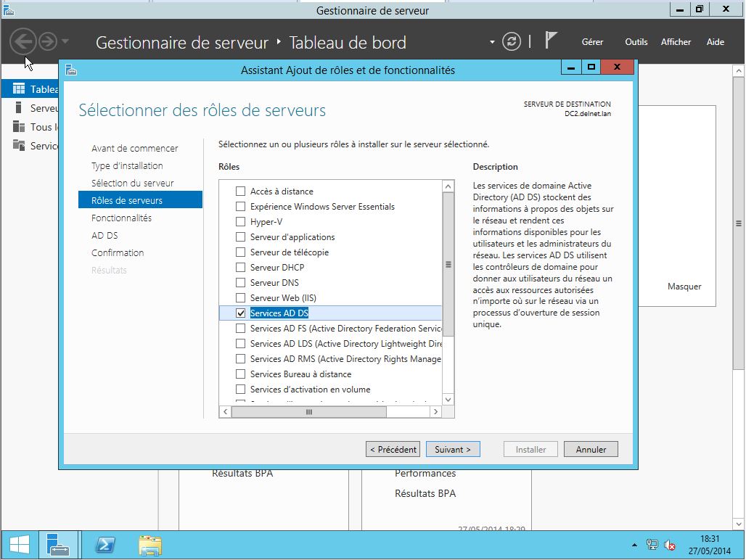Select the Services AD DS role label

[x=279, y=313]
